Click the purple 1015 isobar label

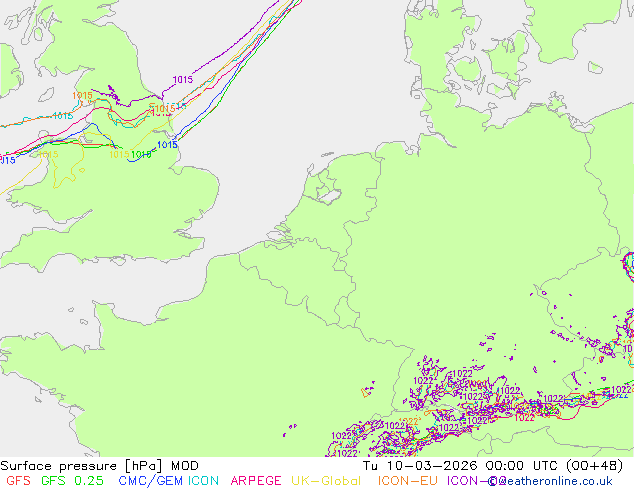point(183,80)
